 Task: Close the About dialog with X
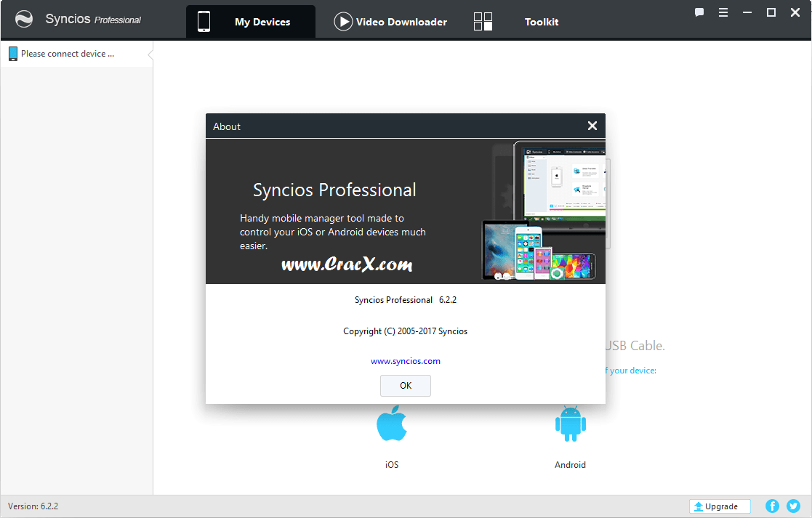point(592,126)
